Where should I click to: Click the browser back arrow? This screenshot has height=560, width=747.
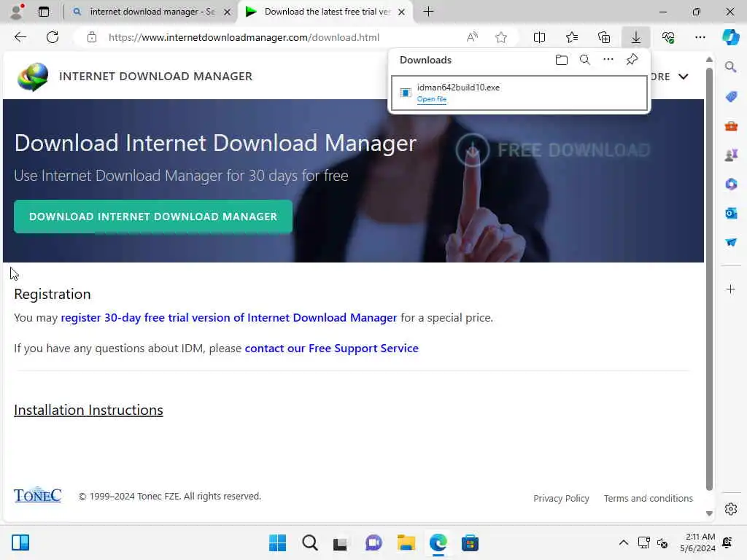(20, 37)
